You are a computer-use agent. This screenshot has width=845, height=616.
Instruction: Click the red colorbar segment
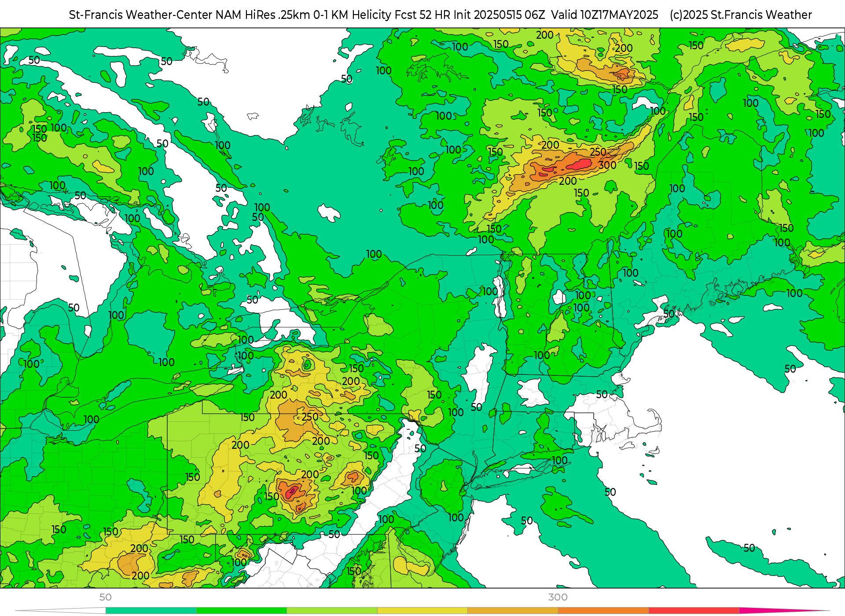694,611
